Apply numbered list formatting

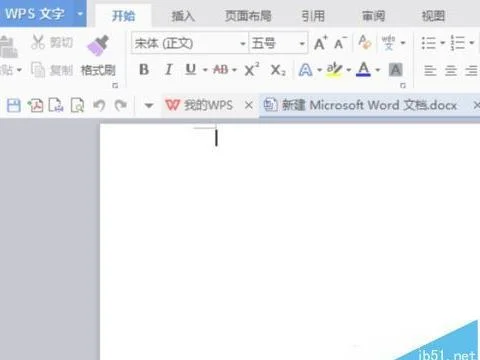coord(458,43)
